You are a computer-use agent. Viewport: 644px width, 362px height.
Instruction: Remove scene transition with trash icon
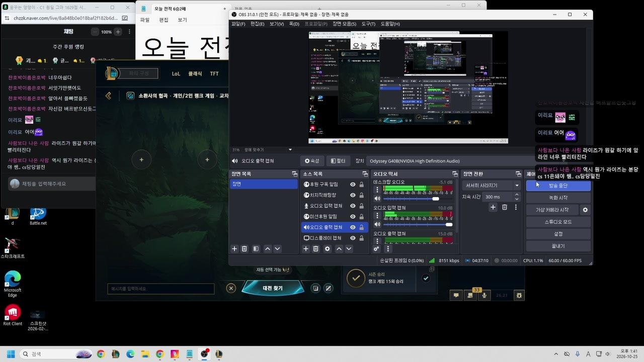(x=505, y=207)
